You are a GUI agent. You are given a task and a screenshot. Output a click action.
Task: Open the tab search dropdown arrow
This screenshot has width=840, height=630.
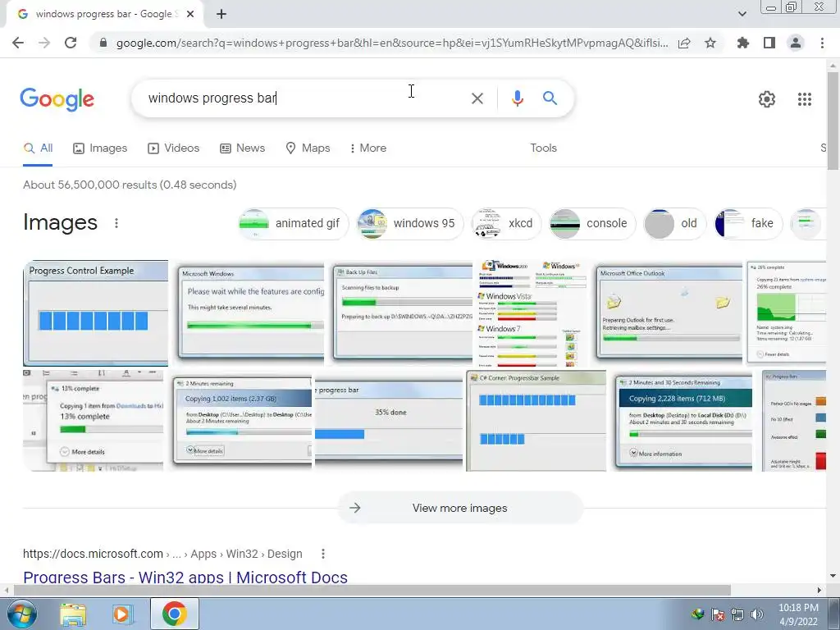coord(742,14)
